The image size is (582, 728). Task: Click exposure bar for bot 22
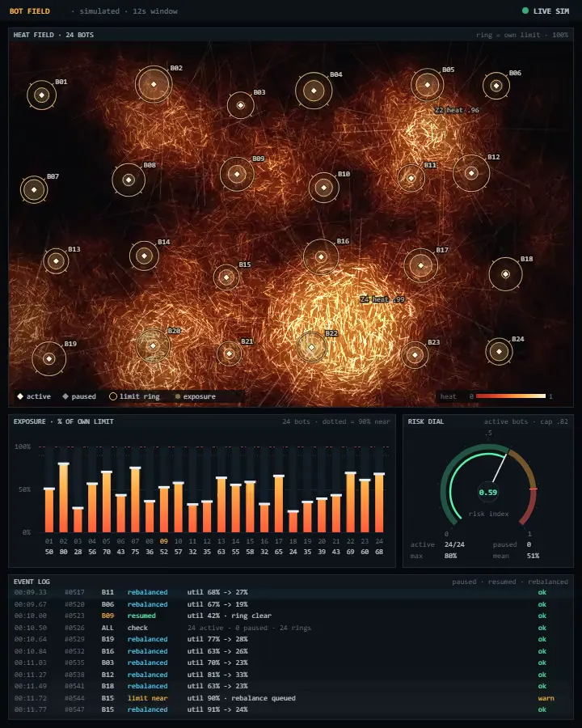350,502
